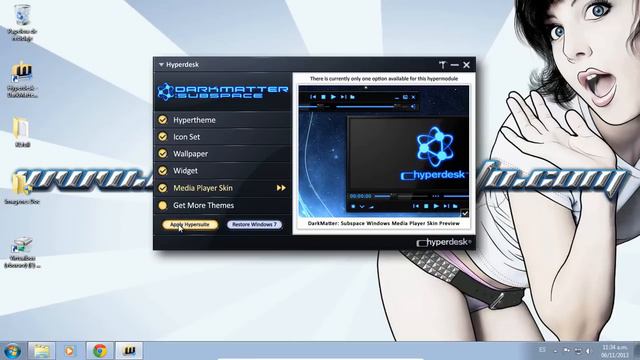
Task: Toggle the Media Player Skin checkmark
Action: coord(163,188)
